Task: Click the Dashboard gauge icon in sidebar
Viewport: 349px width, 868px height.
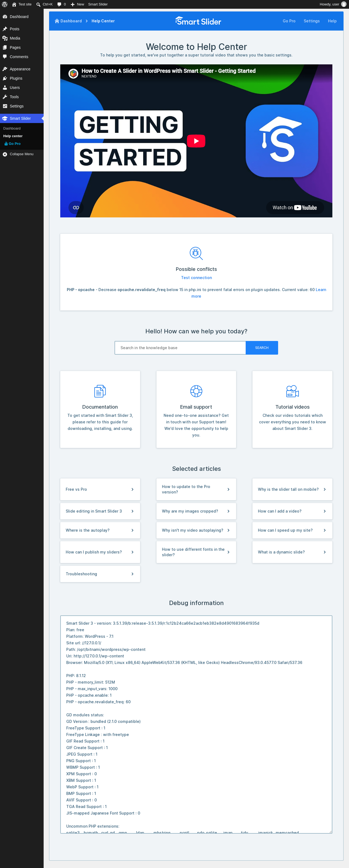Action: tap(5, 17)
